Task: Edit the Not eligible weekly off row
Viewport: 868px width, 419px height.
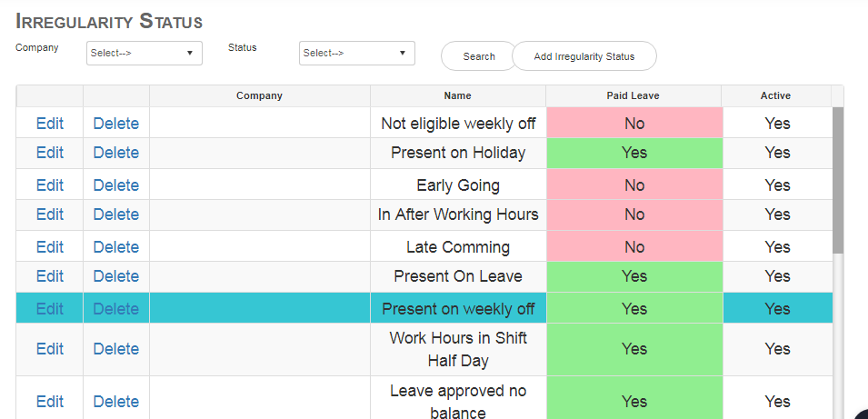Action: (50, 124)
